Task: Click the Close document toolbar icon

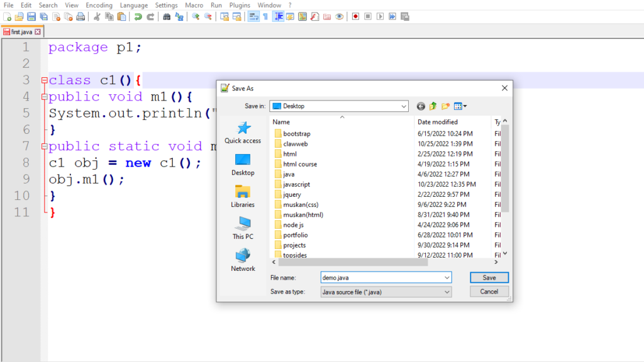Action: (56, 17)
